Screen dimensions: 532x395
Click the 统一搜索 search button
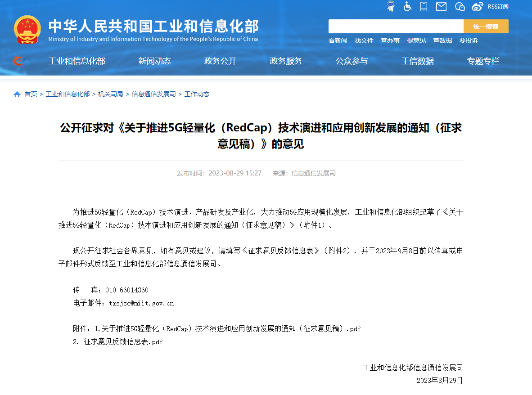(x=486, y=26)
